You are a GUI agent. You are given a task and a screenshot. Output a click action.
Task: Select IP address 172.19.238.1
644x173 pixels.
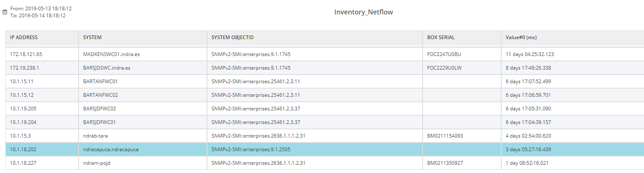(x=25, y=68)
